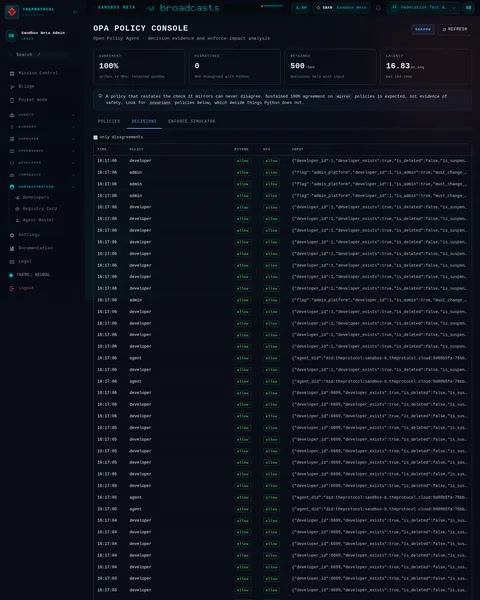480x600 pixels.
Task: Click the Operator group icon
Action: click(x=12, y=139)
